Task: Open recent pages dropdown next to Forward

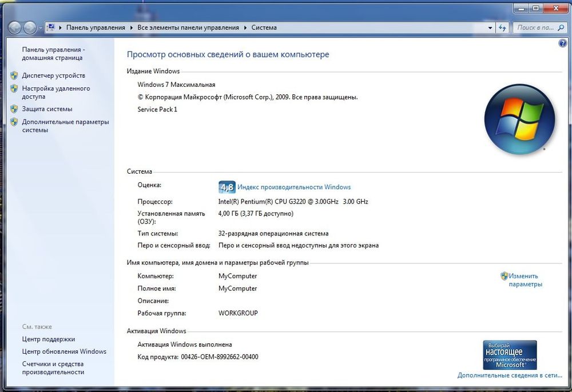Action: pyautogui.click(x=40, y=28)
